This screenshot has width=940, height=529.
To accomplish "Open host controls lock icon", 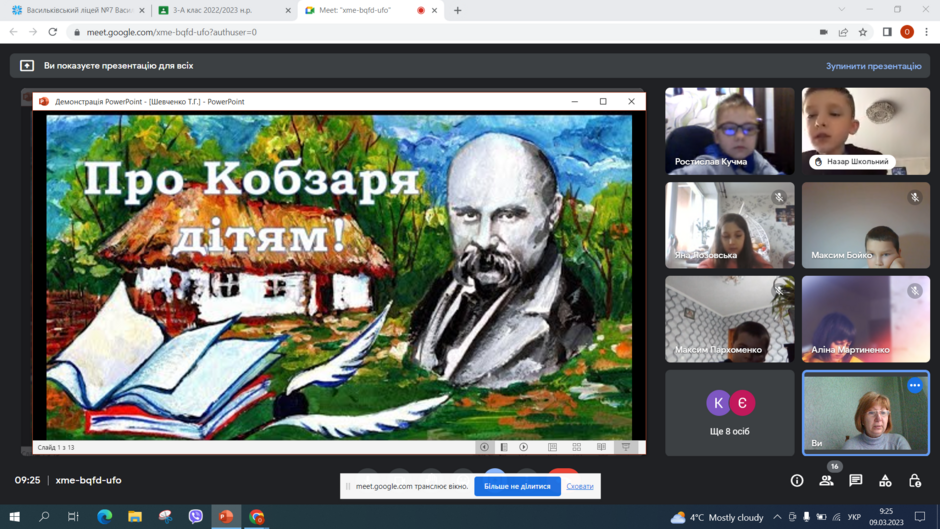I will (x=914, y=480).
